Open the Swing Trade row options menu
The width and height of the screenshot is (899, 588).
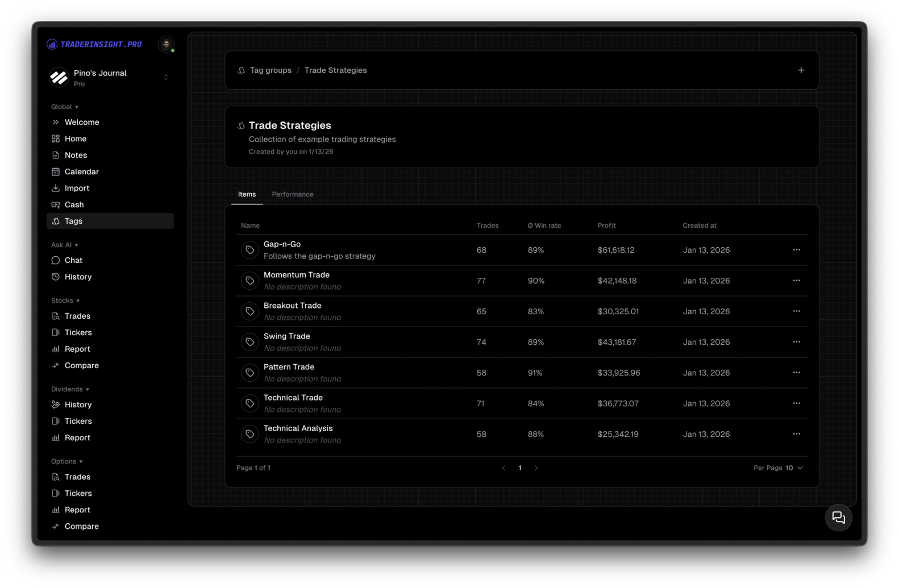coord(796,342)
